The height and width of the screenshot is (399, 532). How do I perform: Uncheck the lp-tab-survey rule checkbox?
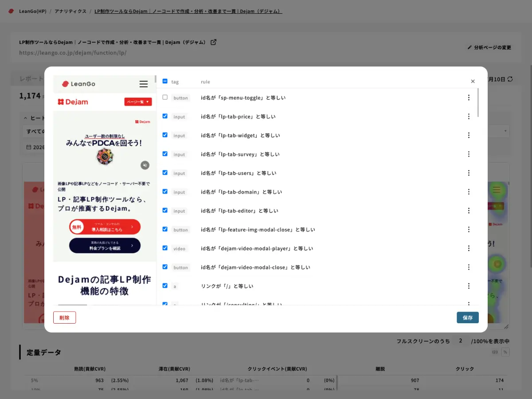coord(165,154)
